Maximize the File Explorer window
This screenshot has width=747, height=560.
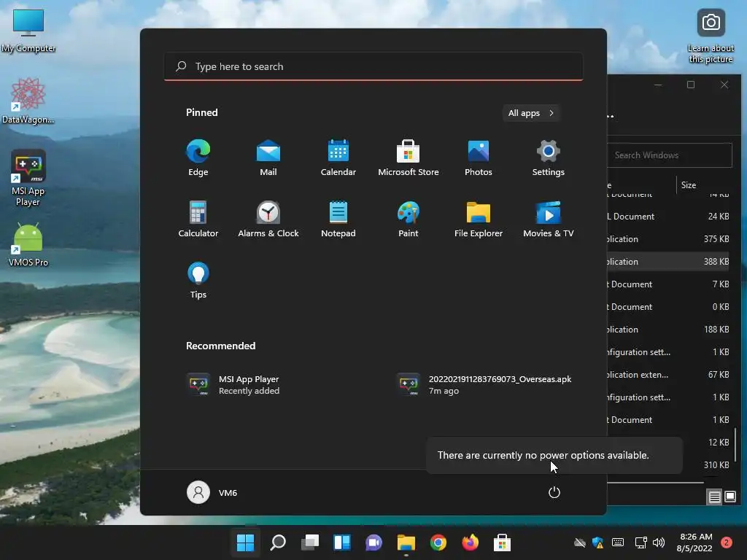coord(691,85)
